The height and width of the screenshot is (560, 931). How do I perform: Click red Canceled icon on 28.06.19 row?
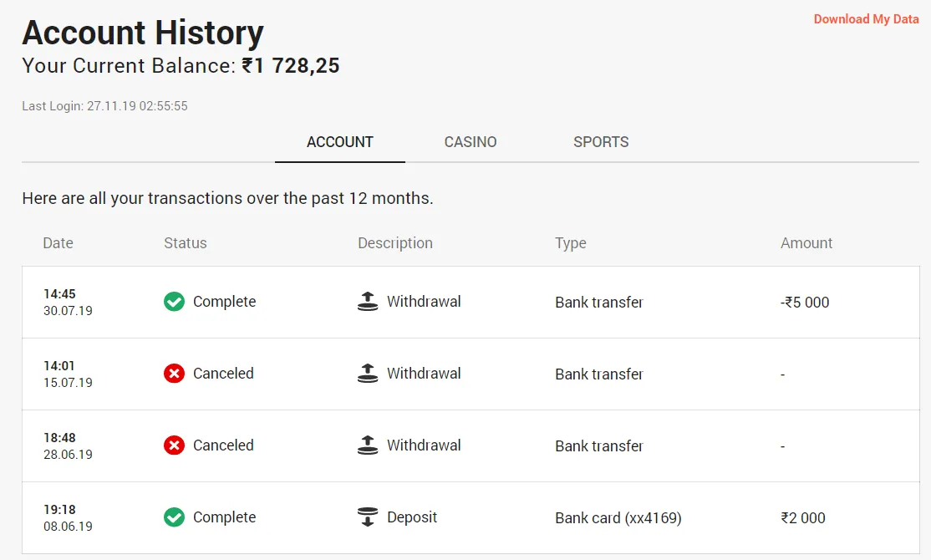point(174,445)
